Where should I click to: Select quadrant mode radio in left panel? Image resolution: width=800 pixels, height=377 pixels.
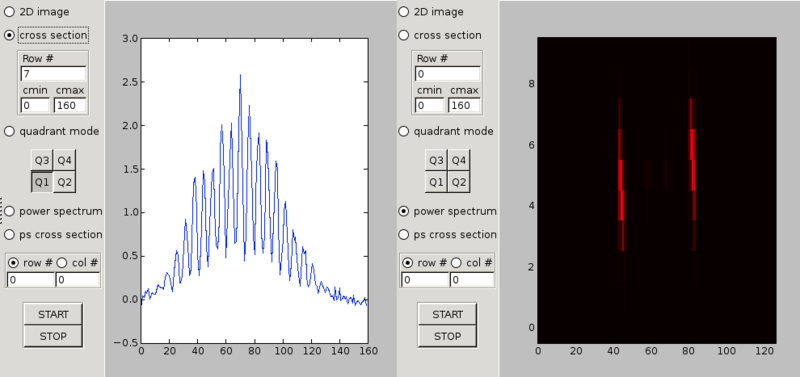pos(9,131)
